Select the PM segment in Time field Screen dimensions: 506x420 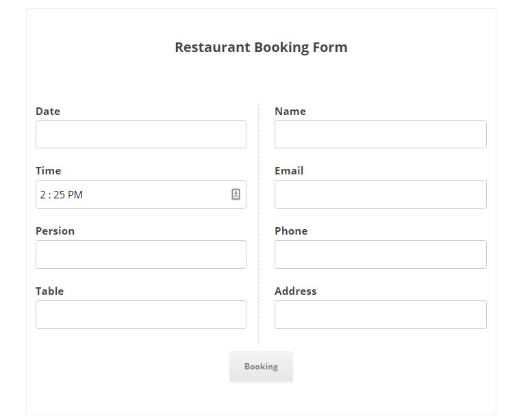pos(75,195)
